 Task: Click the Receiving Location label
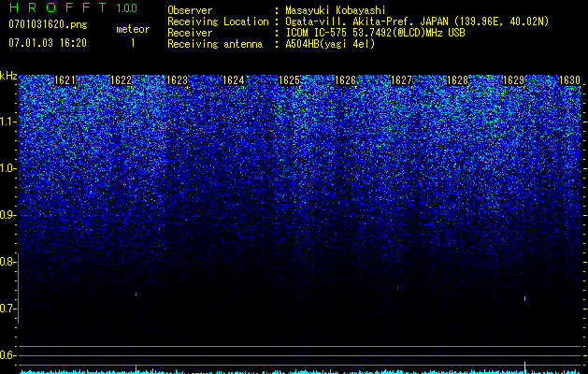tap(218, 22)
